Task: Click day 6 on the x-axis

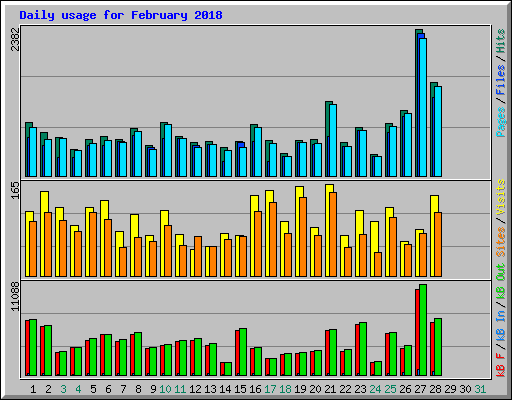Action: (108, 389)
